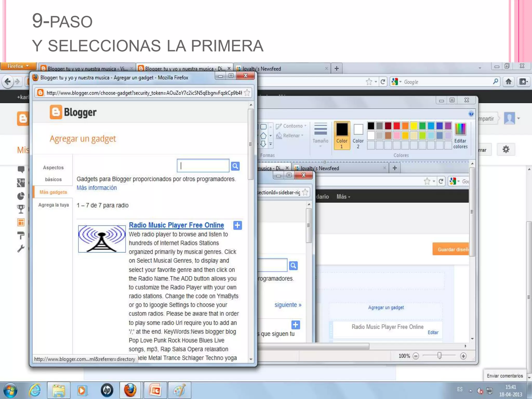Click Internet Explorer icon in taskbar

coord(35,390)
